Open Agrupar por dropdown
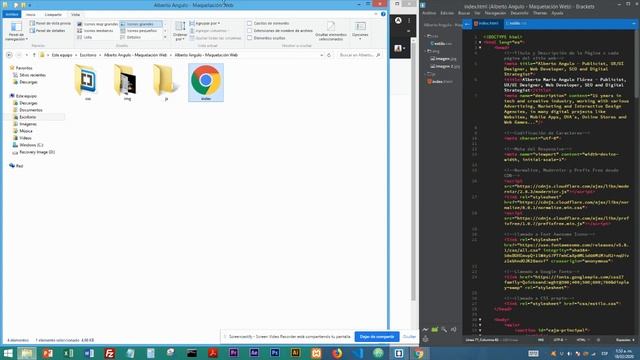Image resolution: width=640 pixels, height=360 pixels. [x=204, y=23]
